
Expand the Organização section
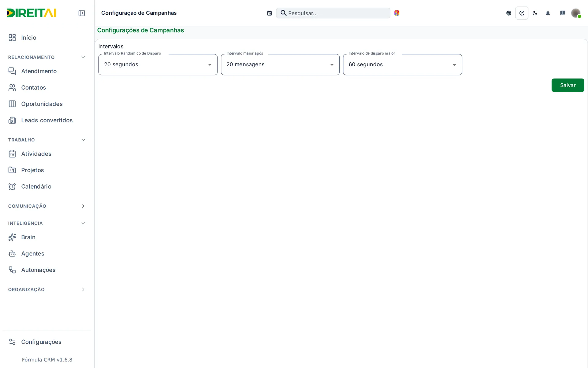tap(47, 289)
